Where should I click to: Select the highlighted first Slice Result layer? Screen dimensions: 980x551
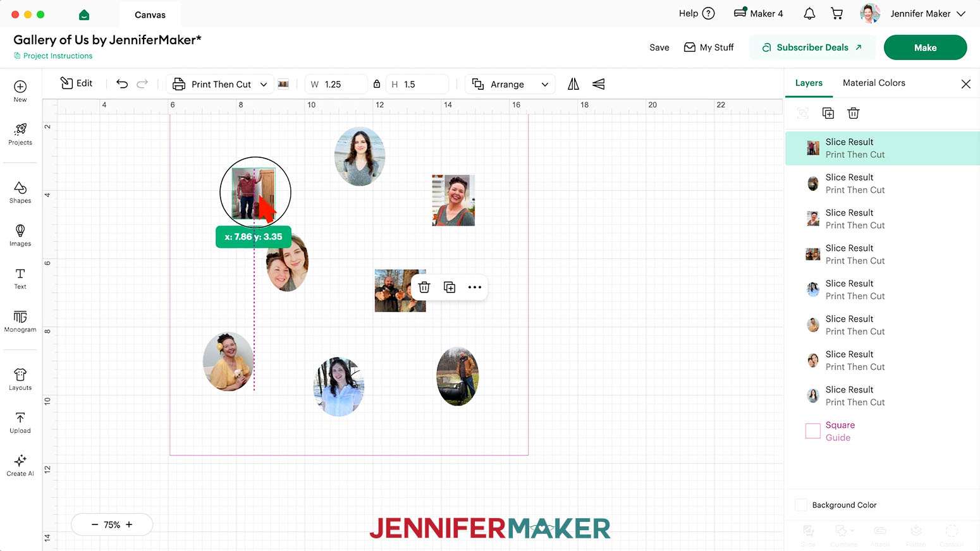pyautogui.click(x=882, y=148)
